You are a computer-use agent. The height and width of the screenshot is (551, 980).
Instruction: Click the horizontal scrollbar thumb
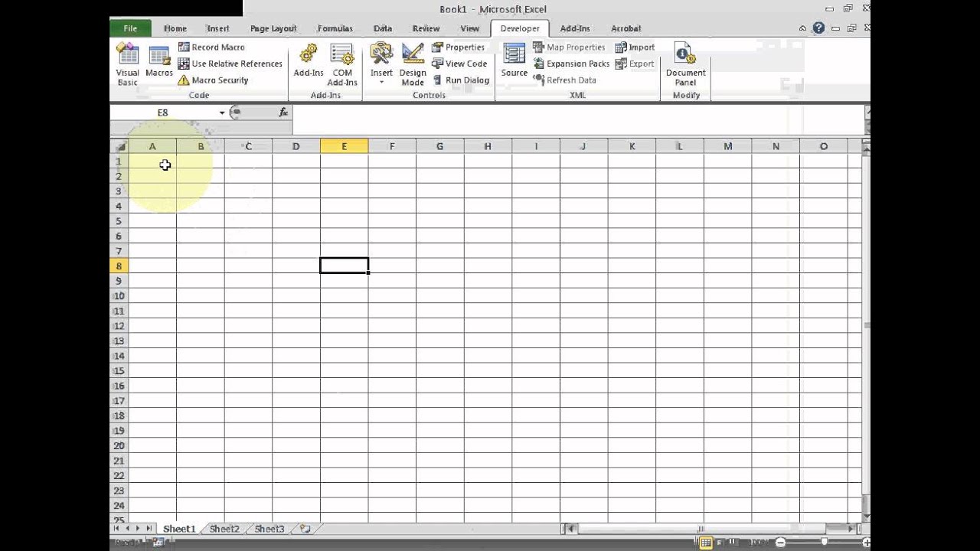pyautogui.click(x=701, y=529)
